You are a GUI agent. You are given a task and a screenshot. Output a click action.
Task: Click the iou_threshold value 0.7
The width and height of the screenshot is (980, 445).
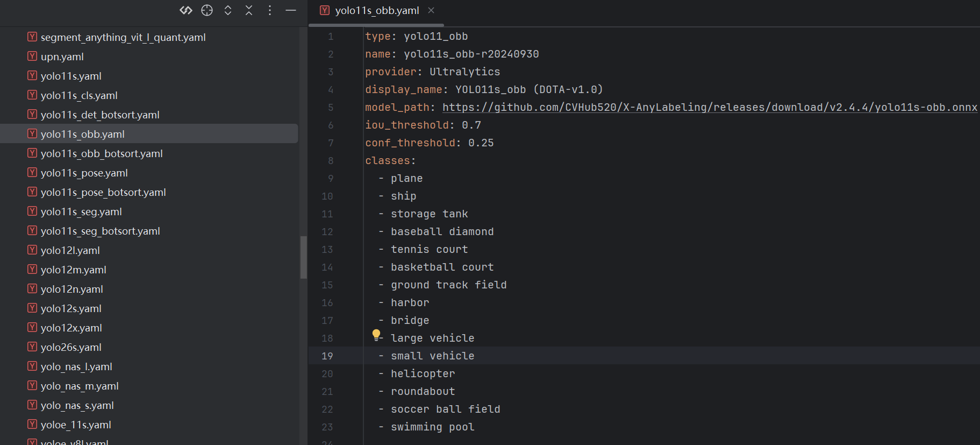(x=471, y=125)
